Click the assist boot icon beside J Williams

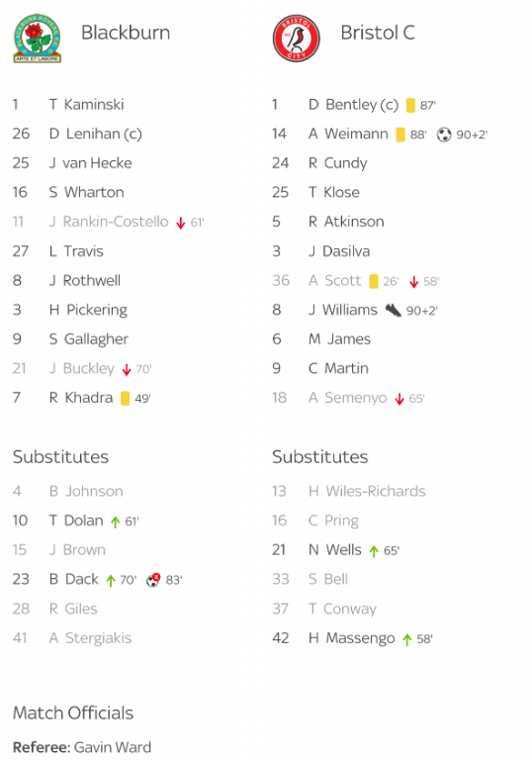[393, 310]
